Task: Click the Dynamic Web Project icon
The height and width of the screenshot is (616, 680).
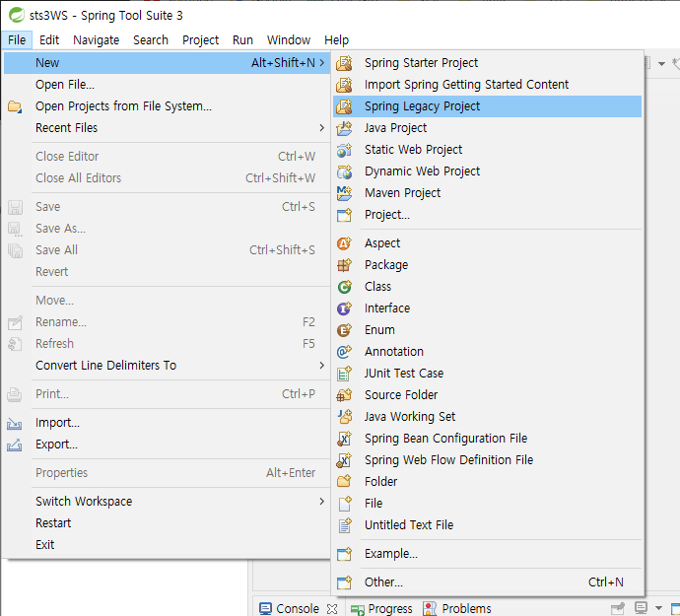Action: click(x=344, y=171)
